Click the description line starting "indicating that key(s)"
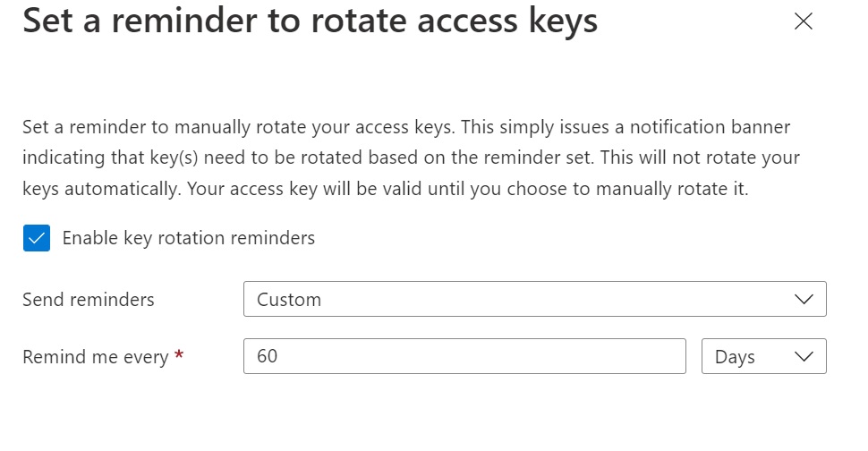Image resolution: width=868 pixels, height=451 pixels. (411, 158)
